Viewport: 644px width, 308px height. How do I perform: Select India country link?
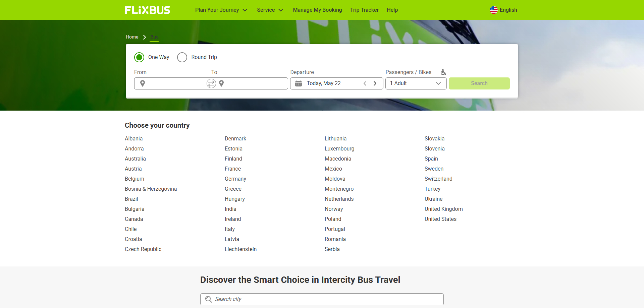point(230,209)
